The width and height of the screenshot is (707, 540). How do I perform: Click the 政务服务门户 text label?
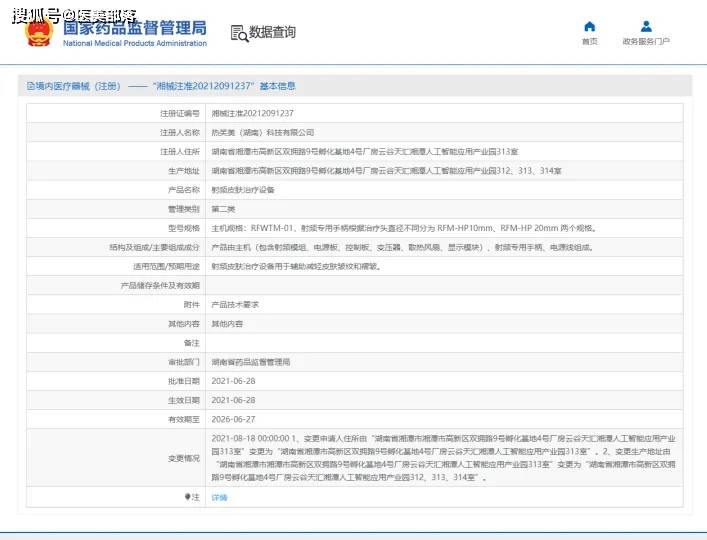click(x=646, y=42)
